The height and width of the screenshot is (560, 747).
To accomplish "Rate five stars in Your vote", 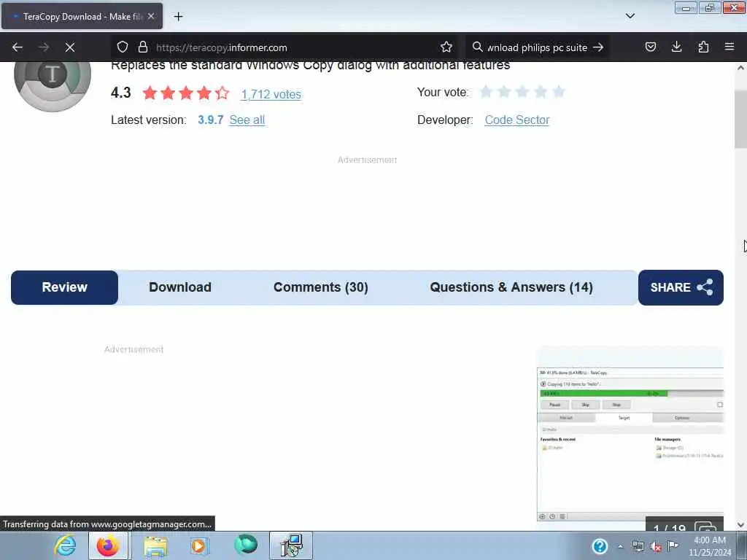I will (559, 91).
